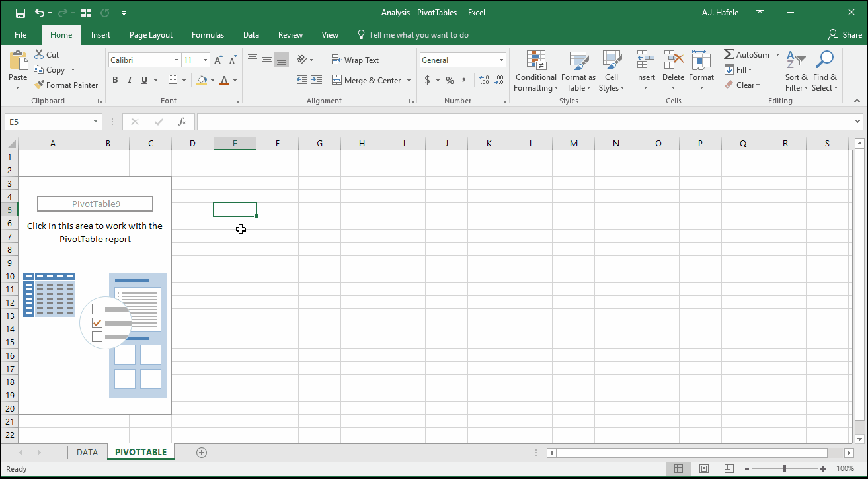Switch to Page Break Preview in status bar

pyautogui.click(x=730, y=469)
